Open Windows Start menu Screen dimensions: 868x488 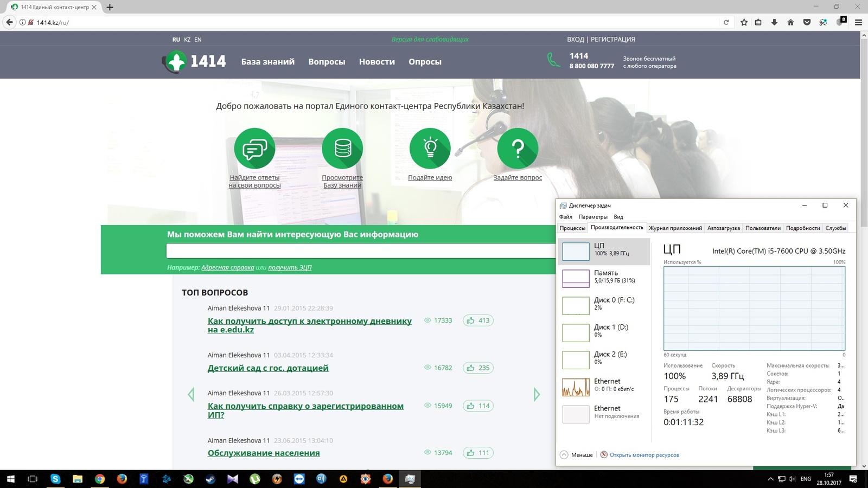coord(11,479)
